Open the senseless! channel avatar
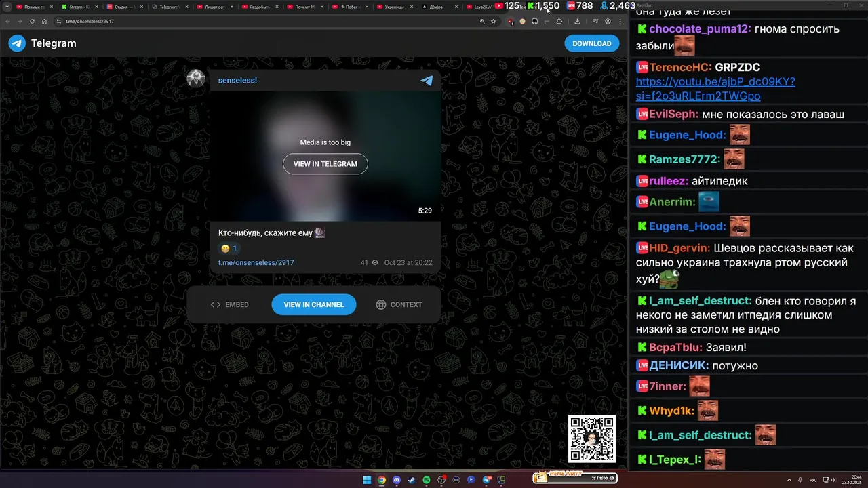This screenshot has width=868, height=488. point(196,79)
